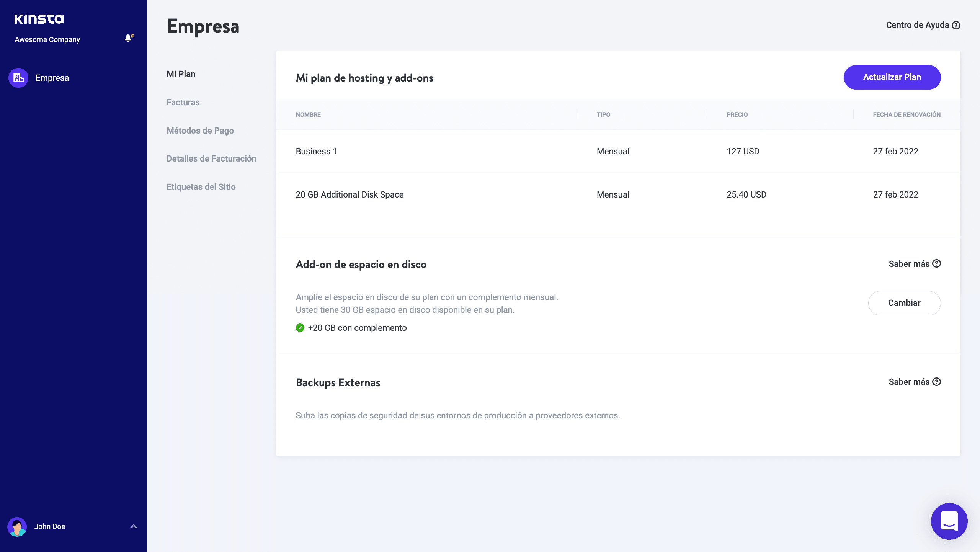This screenshot has height=552, width=980.
Task: Open the Mi Plan section
Action: (181, 74)
